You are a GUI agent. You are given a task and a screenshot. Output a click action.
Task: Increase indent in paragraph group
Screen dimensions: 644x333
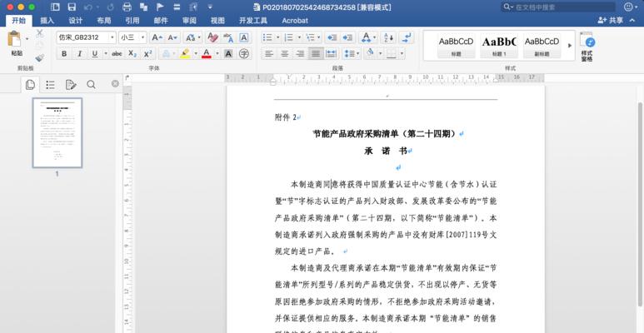(x=347, y=37)
